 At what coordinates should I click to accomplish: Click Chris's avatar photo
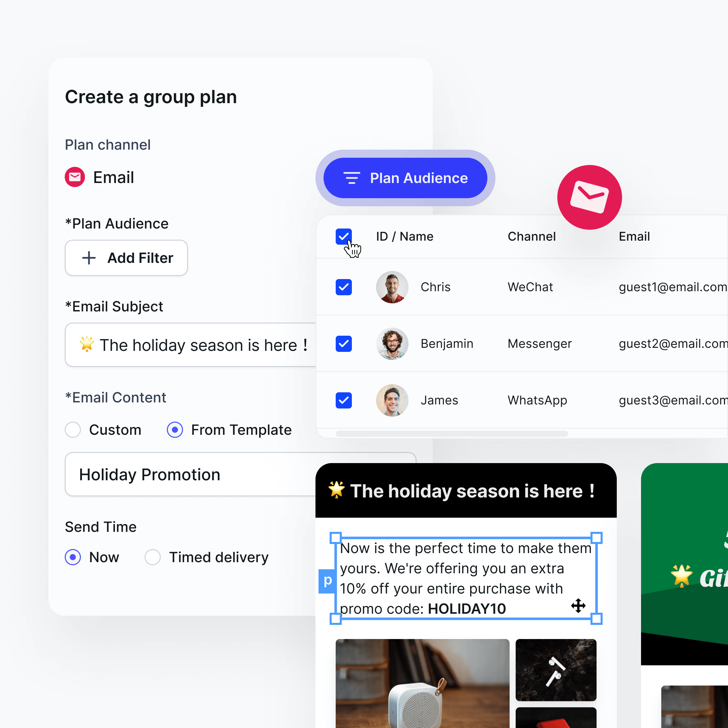click(x=392, y=287)
